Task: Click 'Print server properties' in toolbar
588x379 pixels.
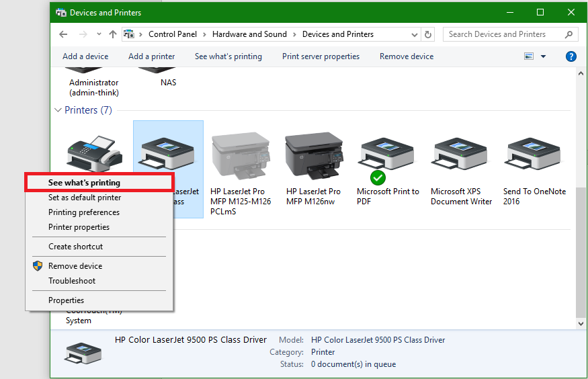Action: 321,56
